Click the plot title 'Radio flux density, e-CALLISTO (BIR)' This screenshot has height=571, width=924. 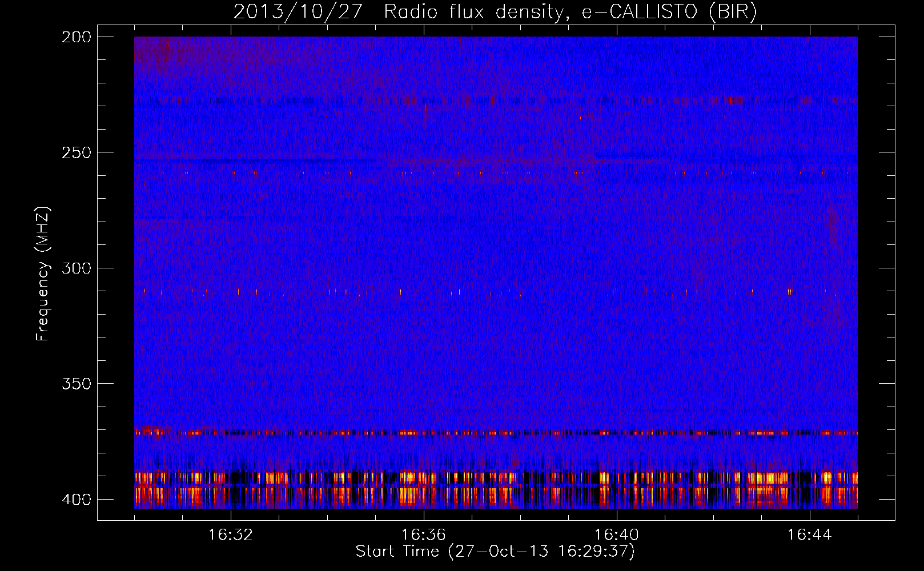(x=570, y=12)
